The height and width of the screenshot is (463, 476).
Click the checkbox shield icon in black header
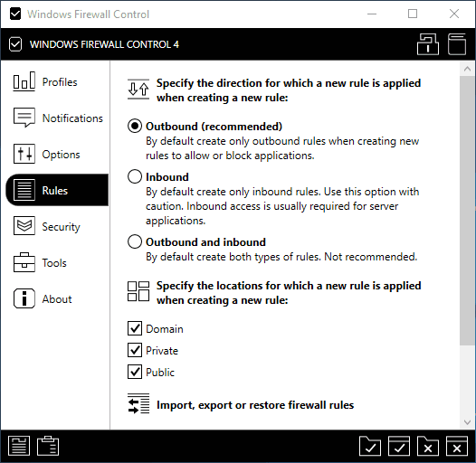pos(15,44)
